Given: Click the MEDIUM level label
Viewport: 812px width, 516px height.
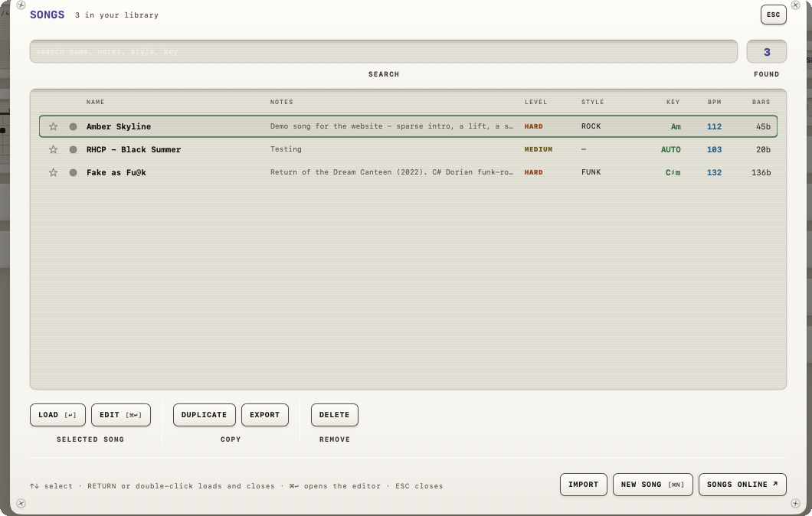Looking at the screenshot, I should tap(538, 149).
